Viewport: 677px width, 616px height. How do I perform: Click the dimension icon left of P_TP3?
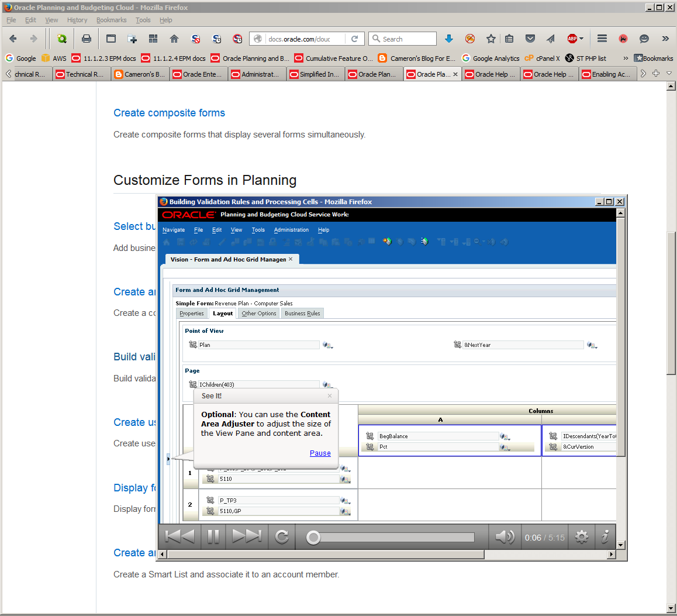pyautogui.click(x=210, y=500)
